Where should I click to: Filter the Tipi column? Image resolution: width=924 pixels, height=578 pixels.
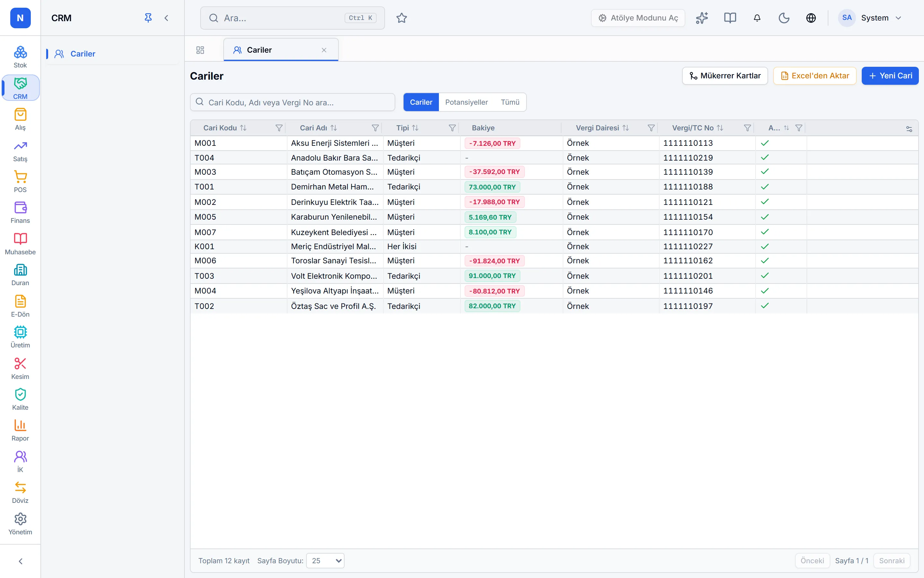tap(452, 128)
